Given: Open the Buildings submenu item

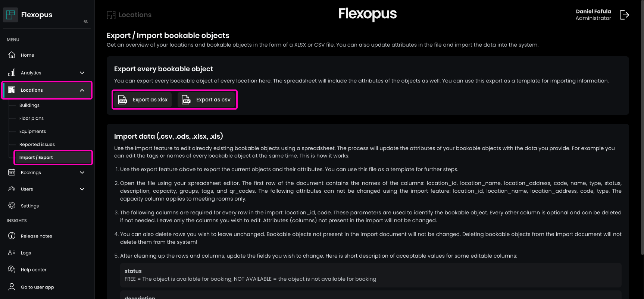Looking at the screenshot, I should (x=29, y=106).
